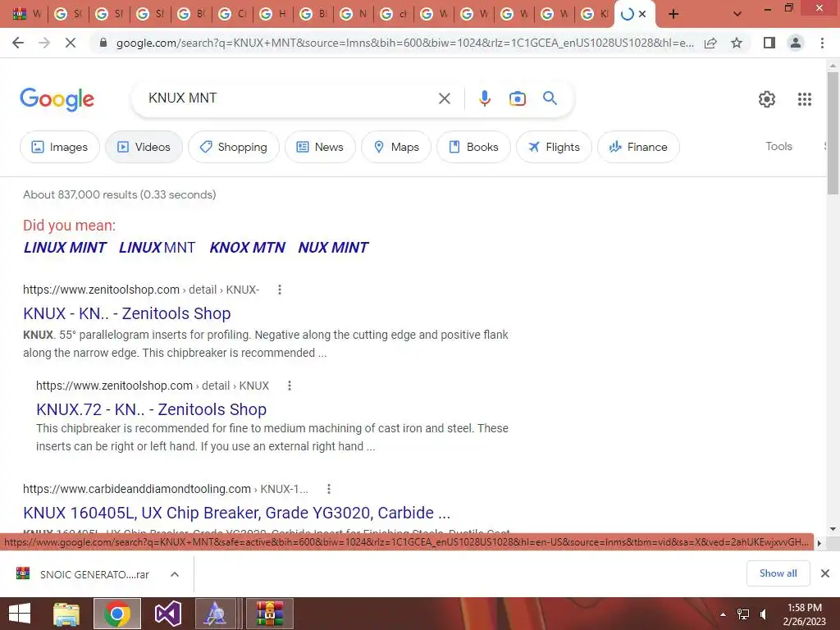Start voice search with microphone

484,98
